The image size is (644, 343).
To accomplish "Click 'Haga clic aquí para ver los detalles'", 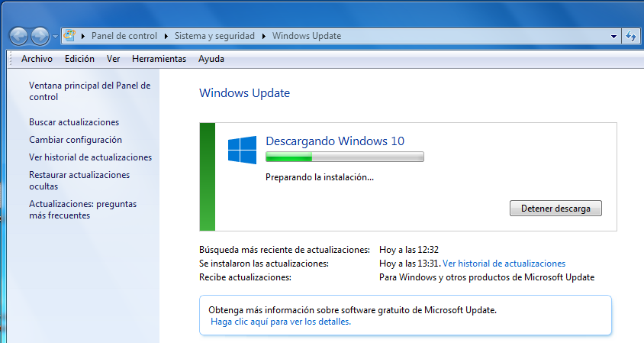I will (281, 322).
